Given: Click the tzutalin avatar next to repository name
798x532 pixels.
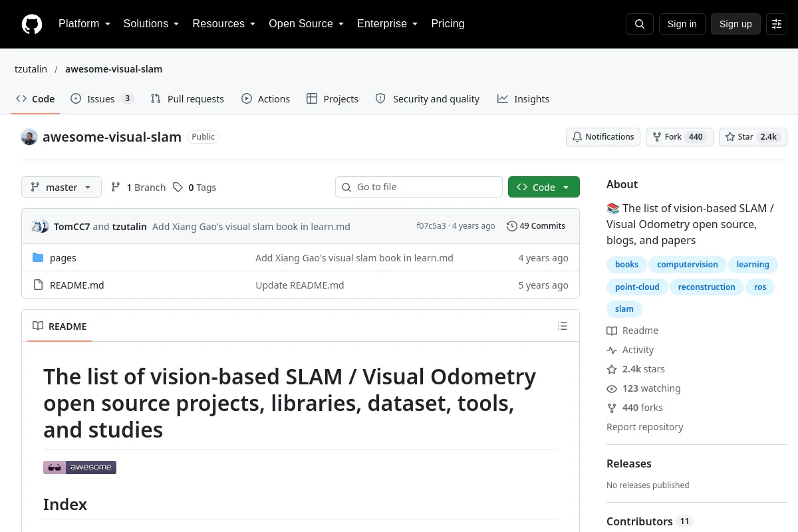Looking at the screenshot, I should [29, 137].
